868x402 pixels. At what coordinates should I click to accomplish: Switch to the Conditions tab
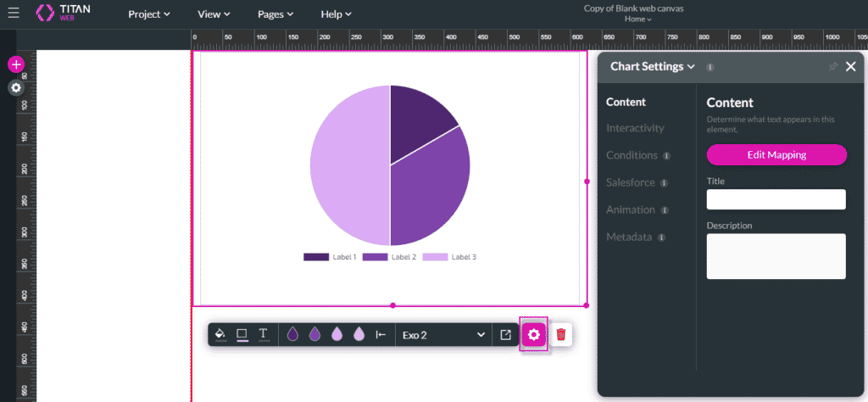[x=632, y=155]
